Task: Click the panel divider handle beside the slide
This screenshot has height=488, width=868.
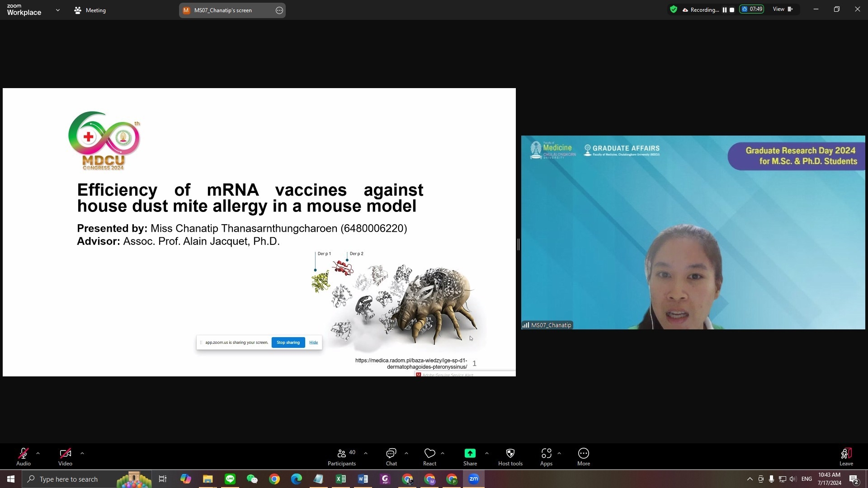Action: click(518, 244)
